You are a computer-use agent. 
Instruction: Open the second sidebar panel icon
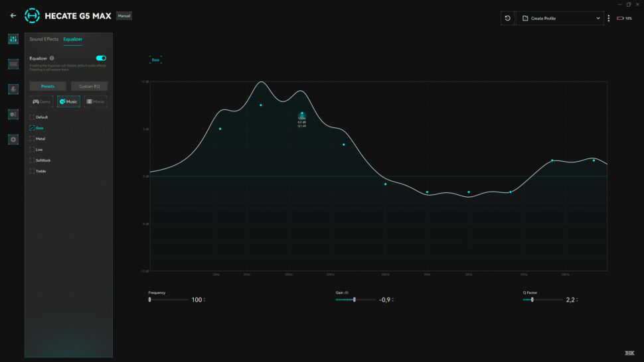pos(13,64)
